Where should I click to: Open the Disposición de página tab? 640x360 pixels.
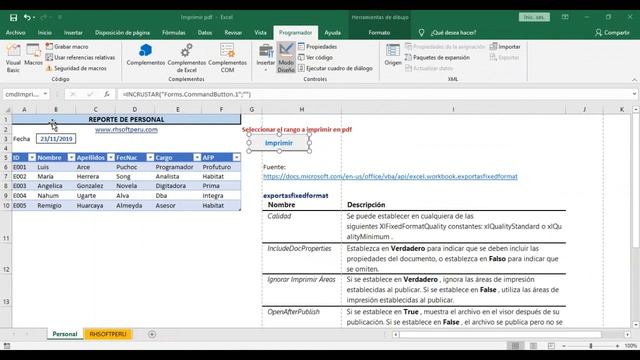click(122, 32)
